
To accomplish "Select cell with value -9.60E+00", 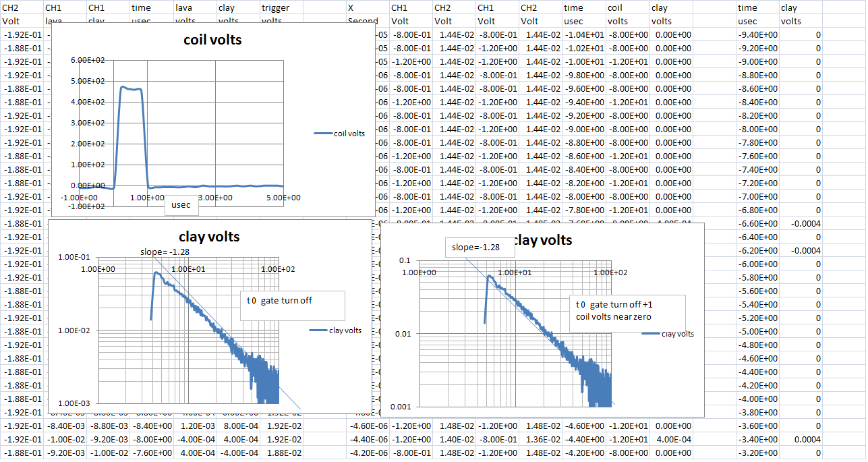I will [x=584, y=88].
